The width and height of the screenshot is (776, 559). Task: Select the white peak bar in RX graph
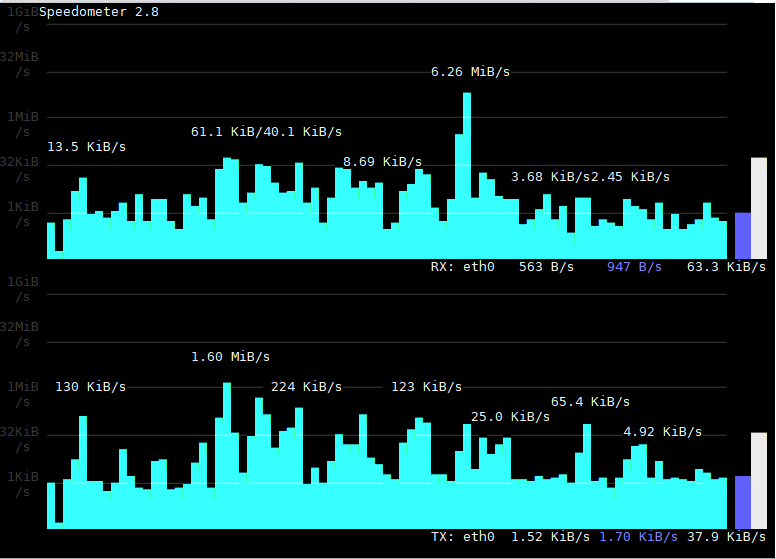758,208
